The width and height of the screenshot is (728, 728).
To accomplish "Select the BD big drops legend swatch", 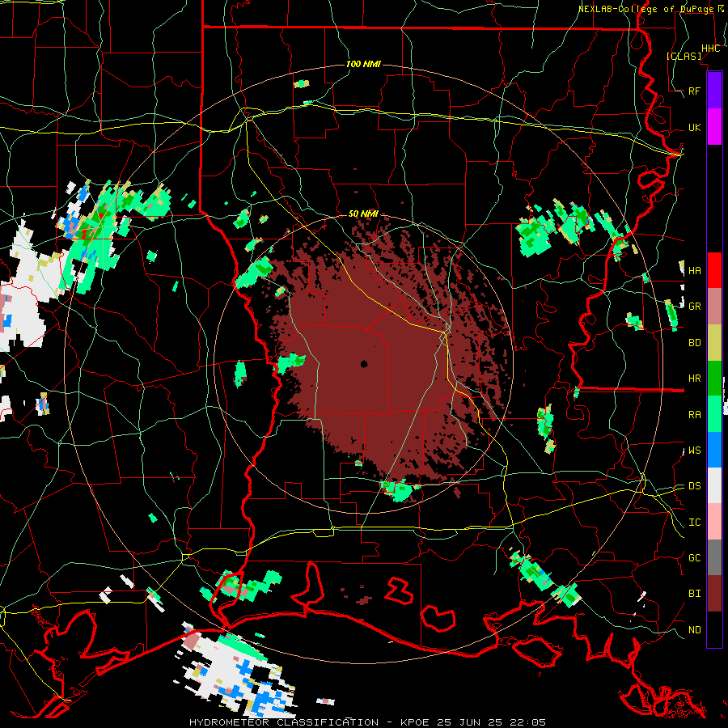I will (x=714, y=343).
